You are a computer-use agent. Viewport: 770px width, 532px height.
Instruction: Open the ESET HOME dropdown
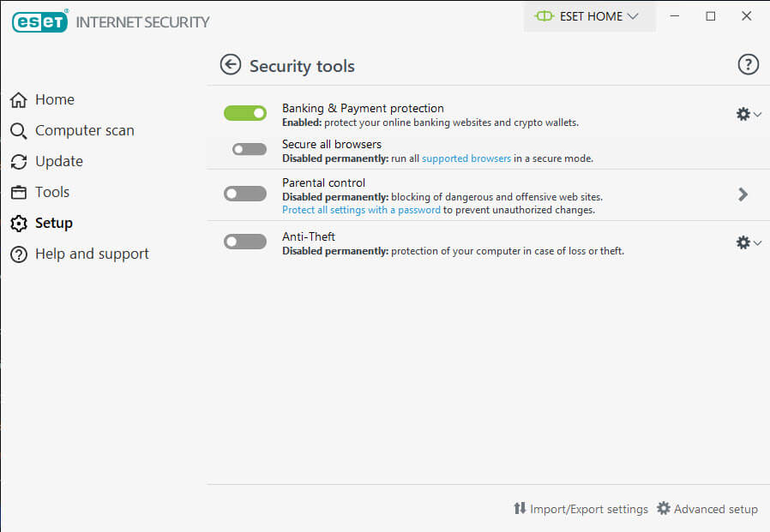(589, 16)
